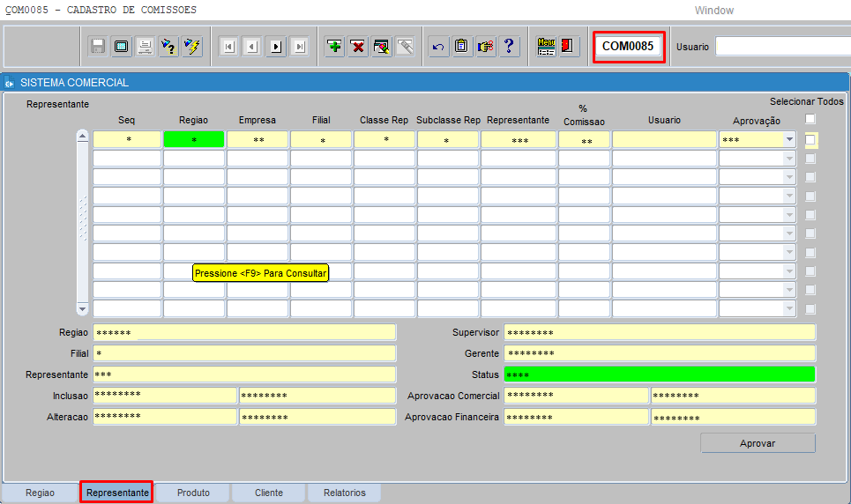Open Aprovação dropdown in first row
This screenshot has width=851, height=504.
coord(789,140)
